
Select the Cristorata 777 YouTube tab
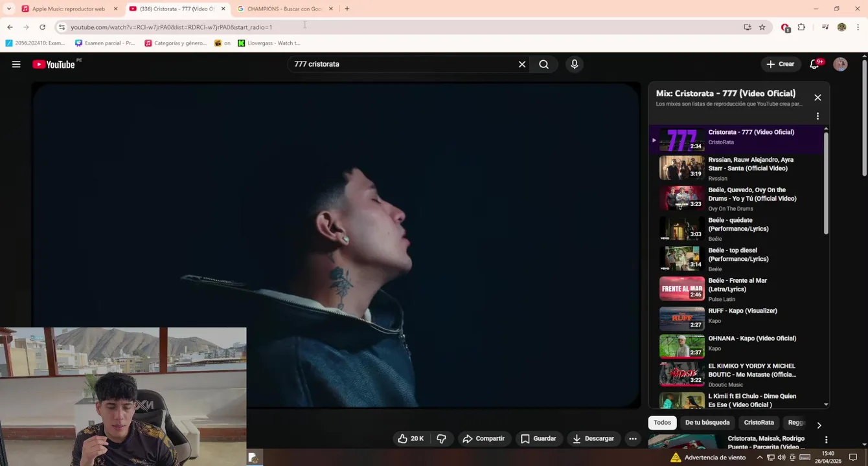(176, 9)
